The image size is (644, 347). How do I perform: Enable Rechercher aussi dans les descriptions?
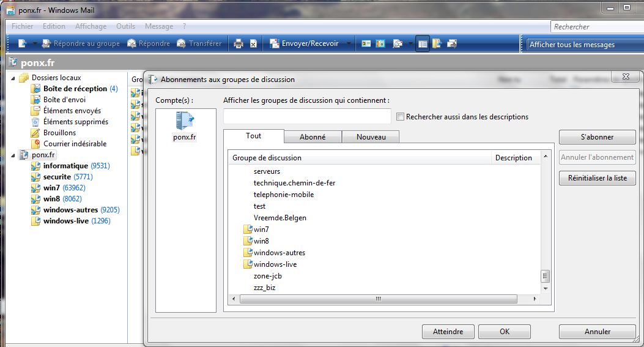pyautogui.click(x=400, y=117)
